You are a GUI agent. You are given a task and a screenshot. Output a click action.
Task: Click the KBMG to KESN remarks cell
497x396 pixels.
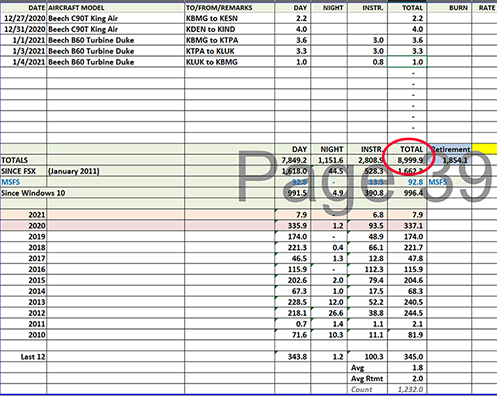pos(230,18)
